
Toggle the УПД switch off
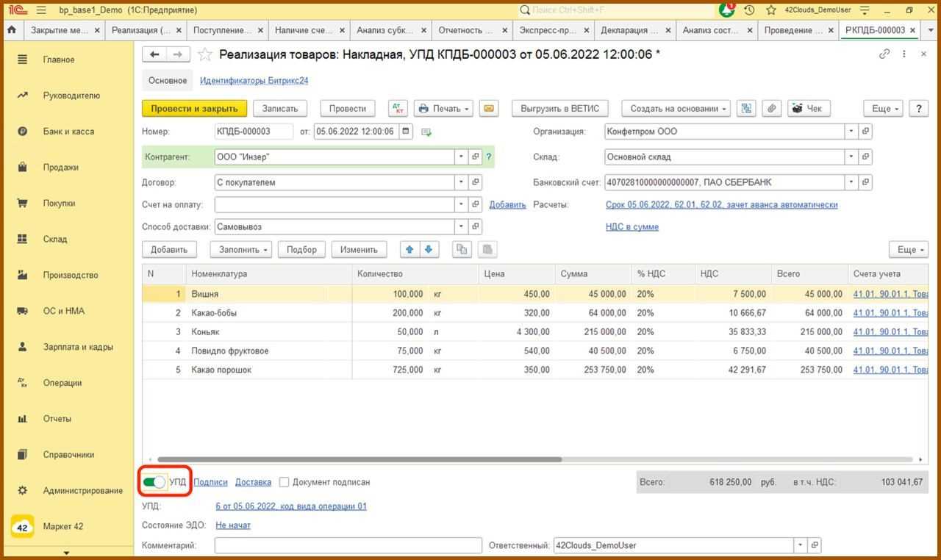click(154, 482)
